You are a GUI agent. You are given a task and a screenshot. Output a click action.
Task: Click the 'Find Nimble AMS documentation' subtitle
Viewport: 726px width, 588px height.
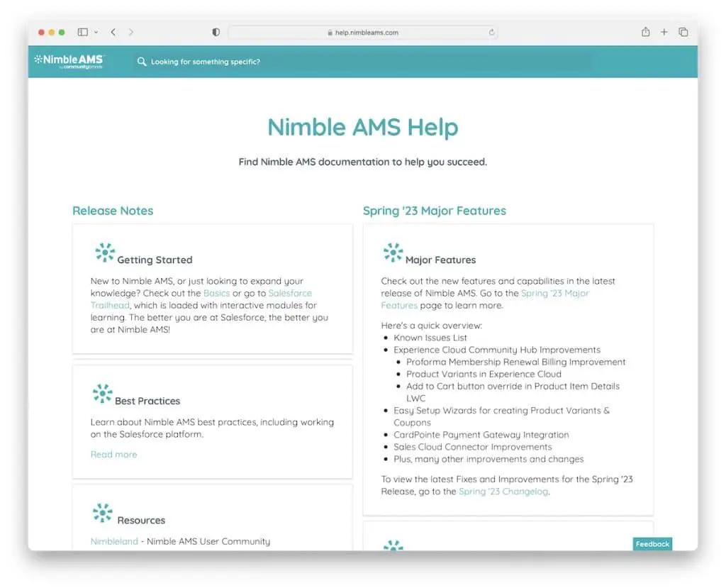point(362,162)
